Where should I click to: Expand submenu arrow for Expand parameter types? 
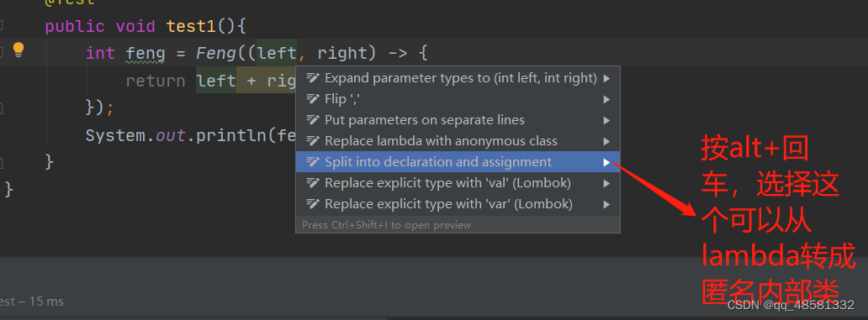[x=606, y=78]
